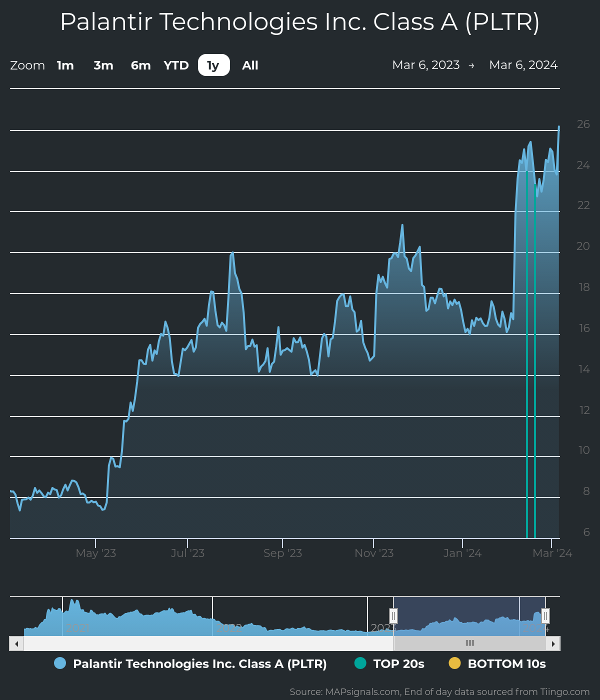600x700 pixels.
Task: Click the navigator's selected shaded range
Action: pos(469,616)
